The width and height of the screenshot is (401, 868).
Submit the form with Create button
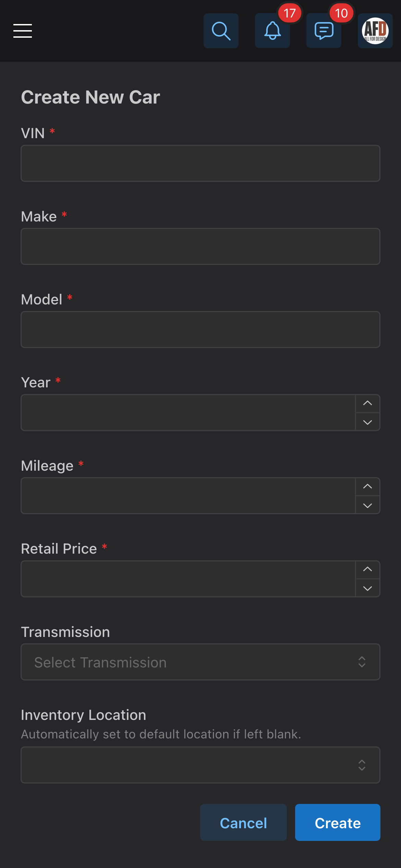pyautogui.click(x=338, y=822)
